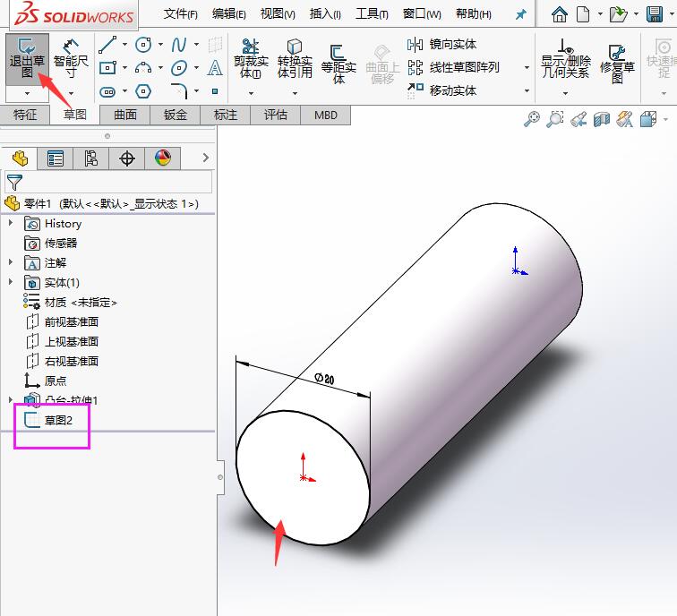Image resolution: width=677 pixels, height=616 pixels.
Task: Open the Rectangle tool dropdown arrow
Action: pos(124,68)
